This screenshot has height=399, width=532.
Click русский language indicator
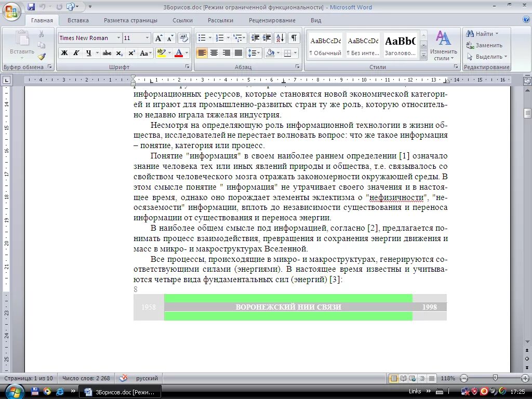(x=147, y=378)
